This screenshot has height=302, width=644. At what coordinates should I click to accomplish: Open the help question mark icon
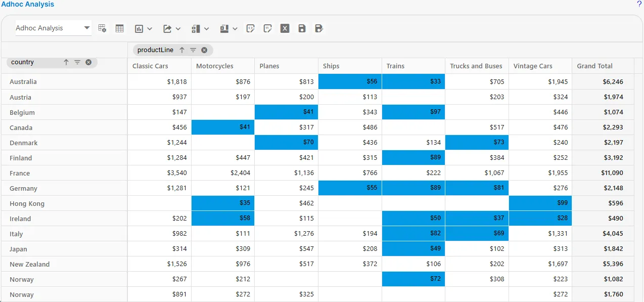click(639, 4)
